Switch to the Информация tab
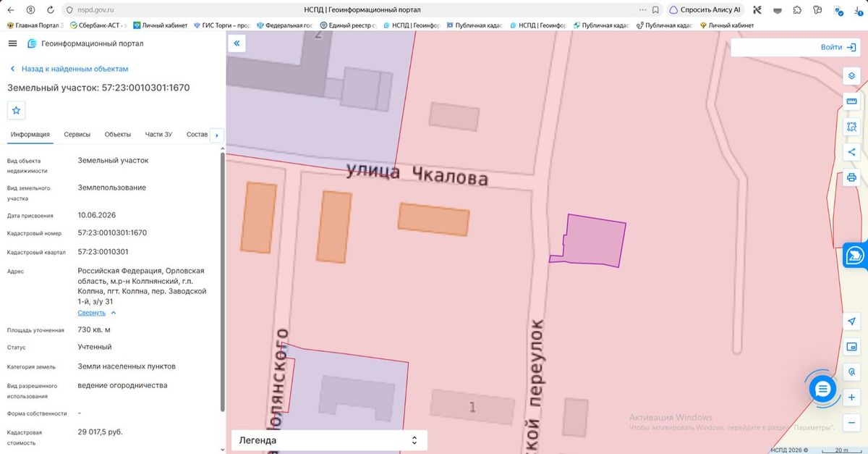The height and width of the screenshot is (454, 868). pyautogui.click(x=30, y=135)
